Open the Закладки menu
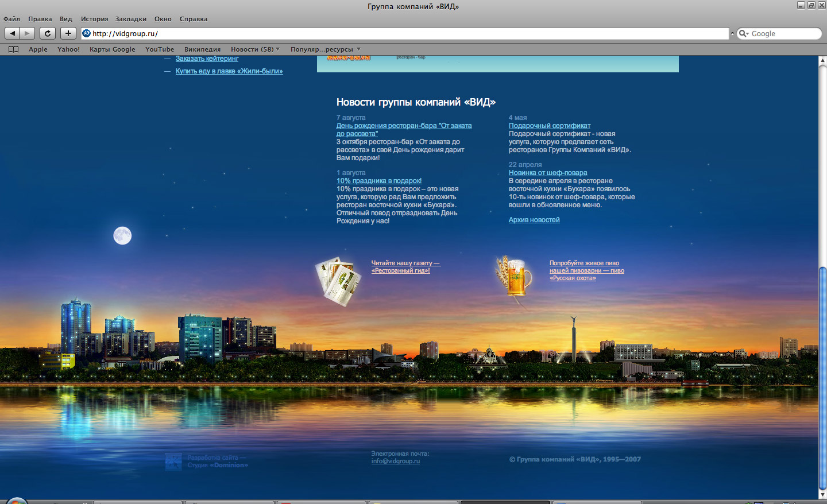The height and width of the screenshot is (504, 827). tap(131, 19)
